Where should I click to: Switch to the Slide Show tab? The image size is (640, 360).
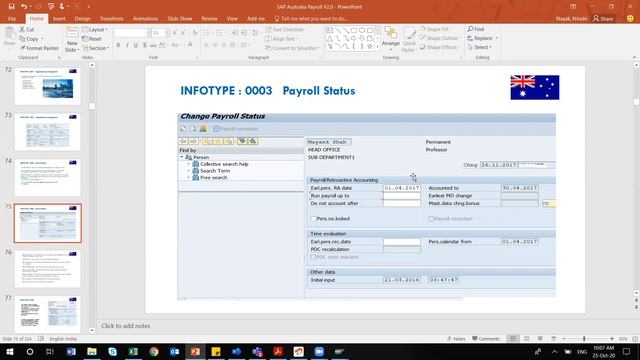pyautogui.click(x=180, y=18)
